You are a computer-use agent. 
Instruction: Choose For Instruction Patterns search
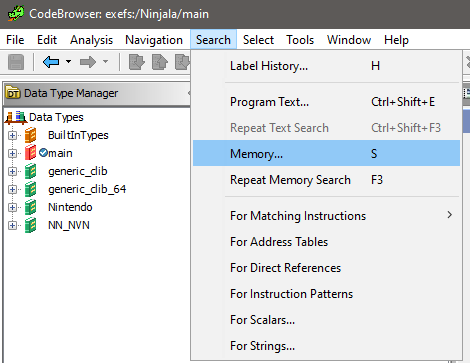[326, 294]
